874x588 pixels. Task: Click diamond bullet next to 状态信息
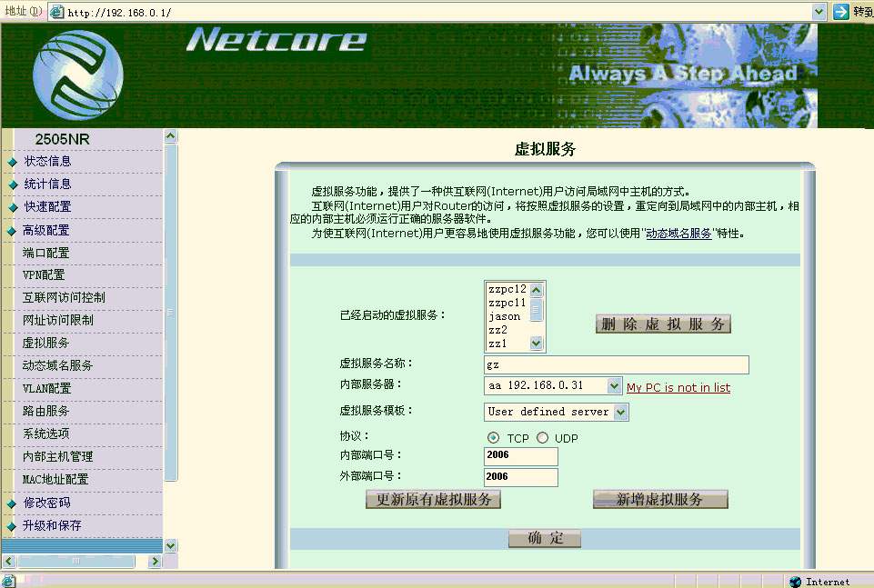(13, 163)
